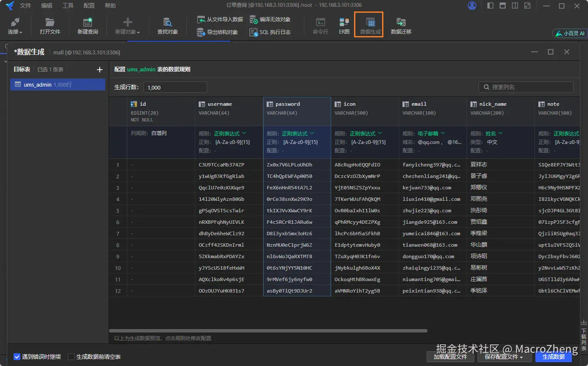Click the 加载配置文件 button
Screen dimensions: 588x366
click(x=450, y=357)
